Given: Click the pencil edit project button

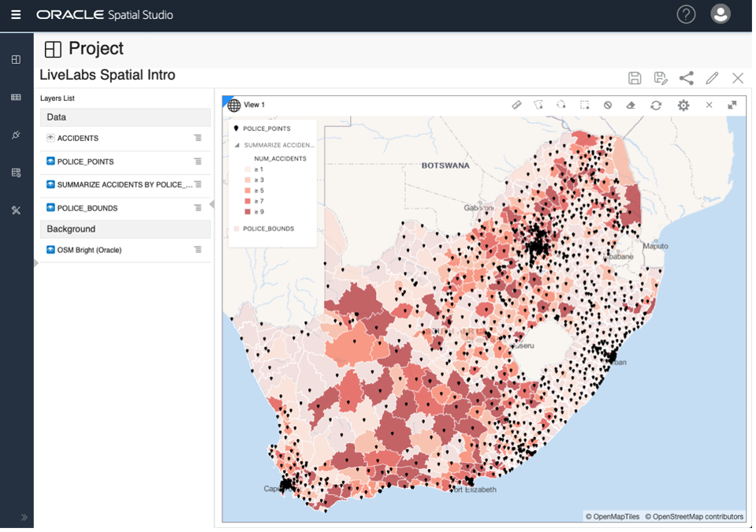Looking at the screenshot, I should [712, 78].
